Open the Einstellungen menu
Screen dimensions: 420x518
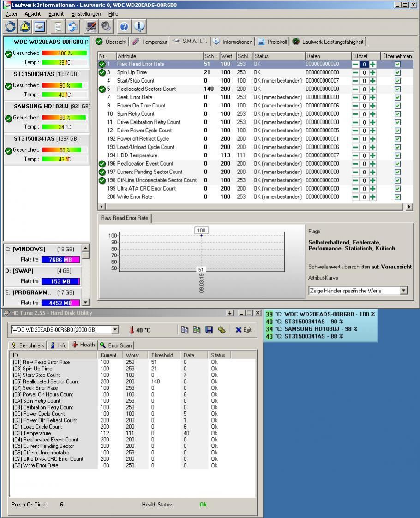click(x=86, y=14)
